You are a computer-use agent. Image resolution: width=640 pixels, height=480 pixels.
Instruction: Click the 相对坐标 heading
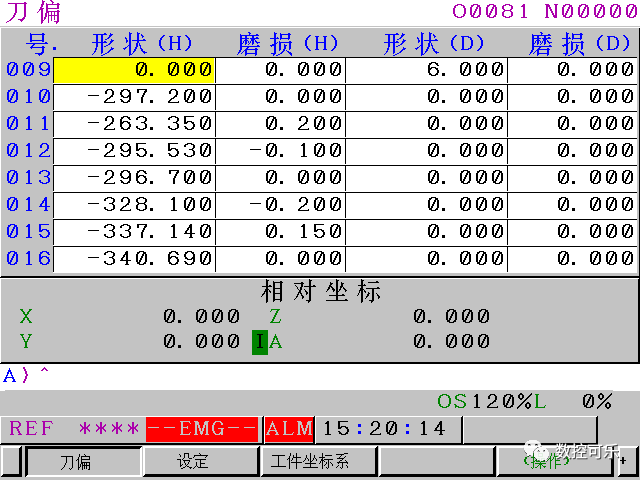point(321,291)
